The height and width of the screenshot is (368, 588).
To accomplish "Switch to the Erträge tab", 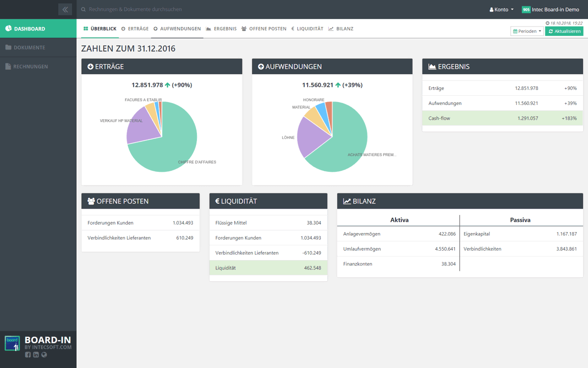I will 135,29.
